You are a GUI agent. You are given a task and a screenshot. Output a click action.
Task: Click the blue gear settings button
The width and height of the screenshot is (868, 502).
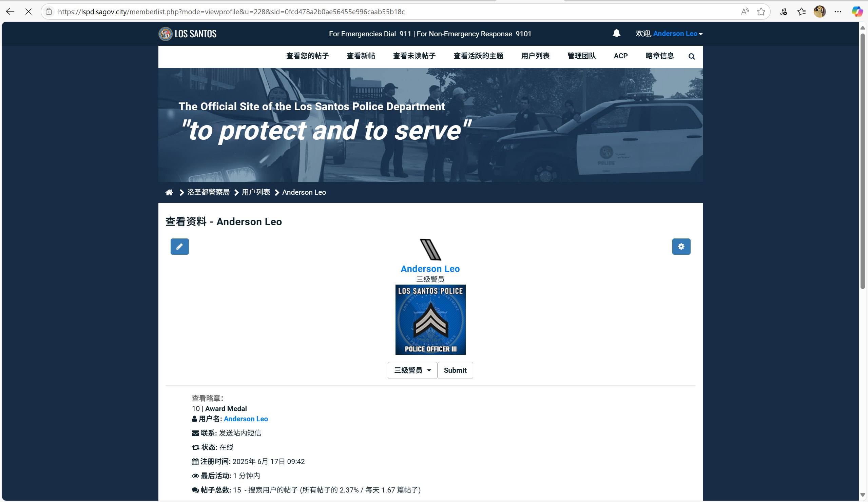(x=681, y=246)
